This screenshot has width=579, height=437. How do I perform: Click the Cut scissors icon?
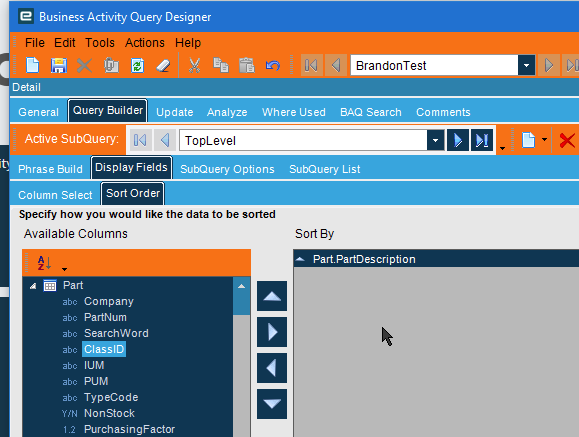point(195,65)
